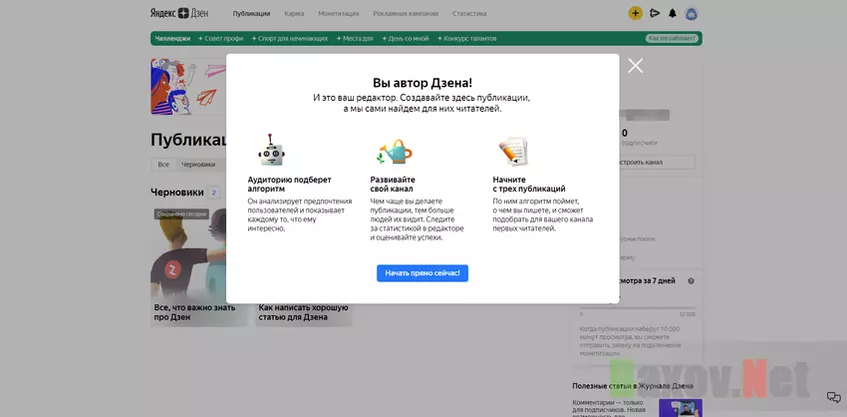This screenshot has width=847, height=417.
Task: Click the watering can illustration
Action: pyautogui.click(x=394, y=152)
